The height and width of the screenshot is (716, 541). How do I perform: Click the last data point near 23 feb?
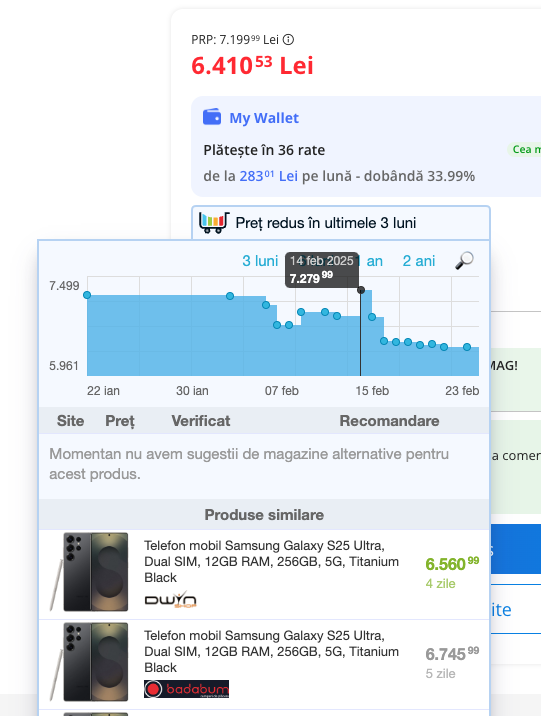coord(467,347)
